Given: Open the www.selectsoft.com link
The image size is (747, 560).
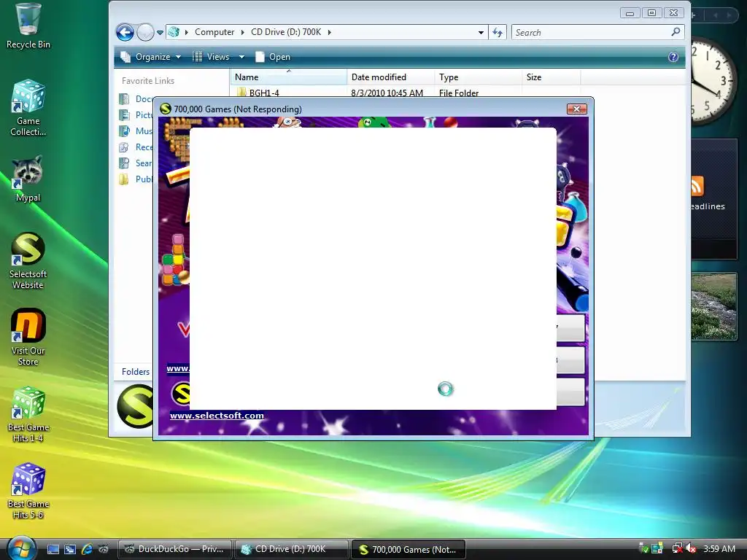Looking at the screenshot, I should click(217, 416).
